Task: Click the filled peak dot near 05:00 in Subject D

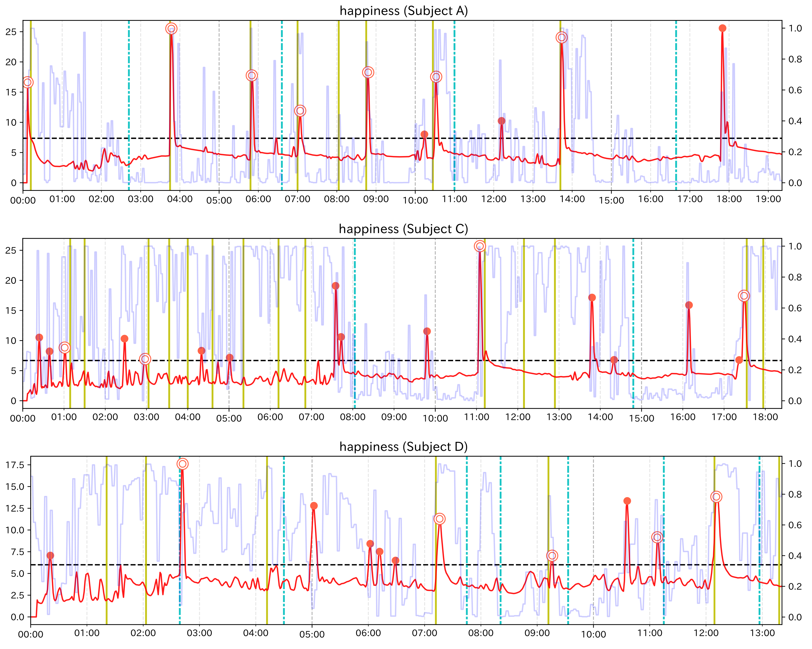Action: (314, 506)
